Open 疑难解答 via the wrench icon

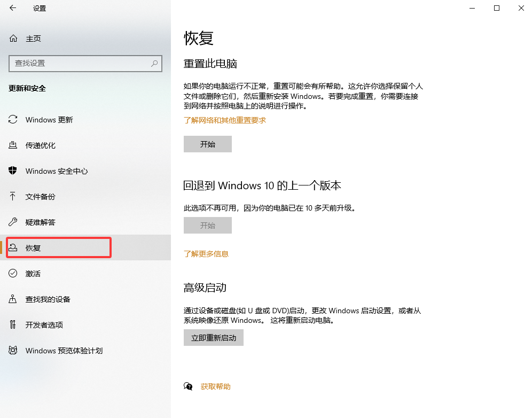[x=13, y=222]
